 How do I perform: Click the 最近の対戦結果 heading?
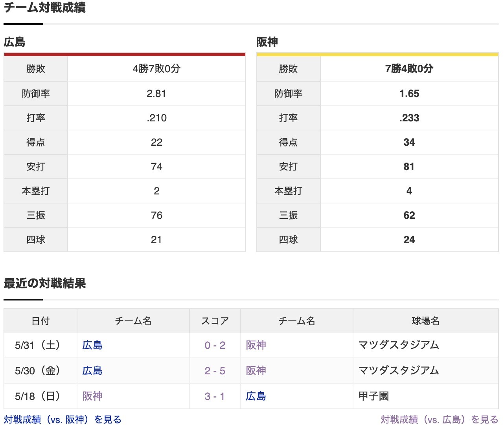45,283
